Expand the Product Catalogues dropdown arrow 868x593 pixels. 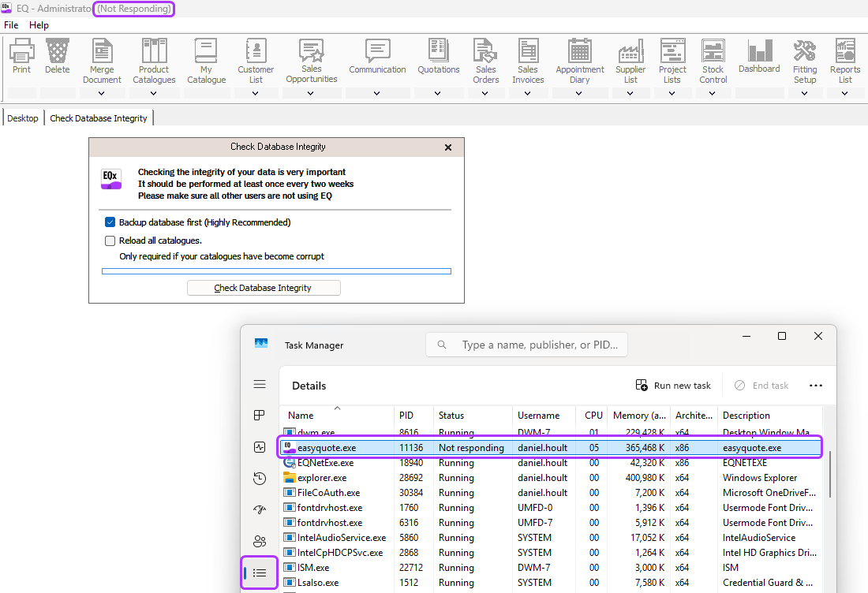(154, 94)
